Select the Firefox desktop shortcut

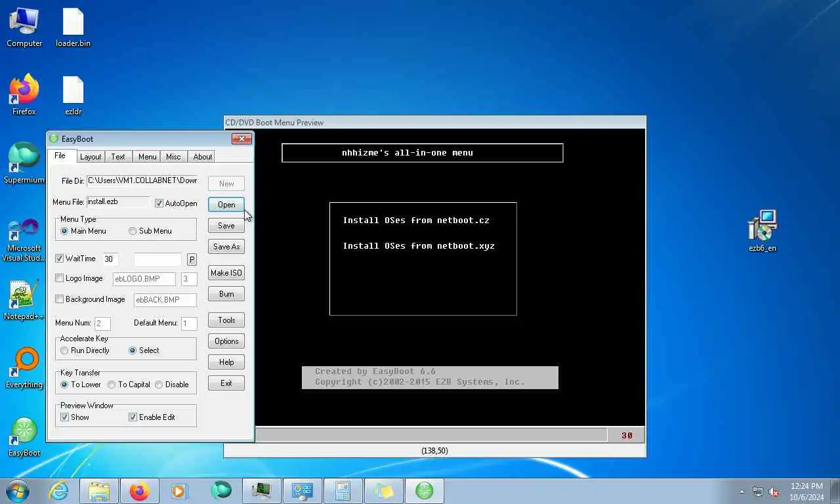(x=24, y=96)
